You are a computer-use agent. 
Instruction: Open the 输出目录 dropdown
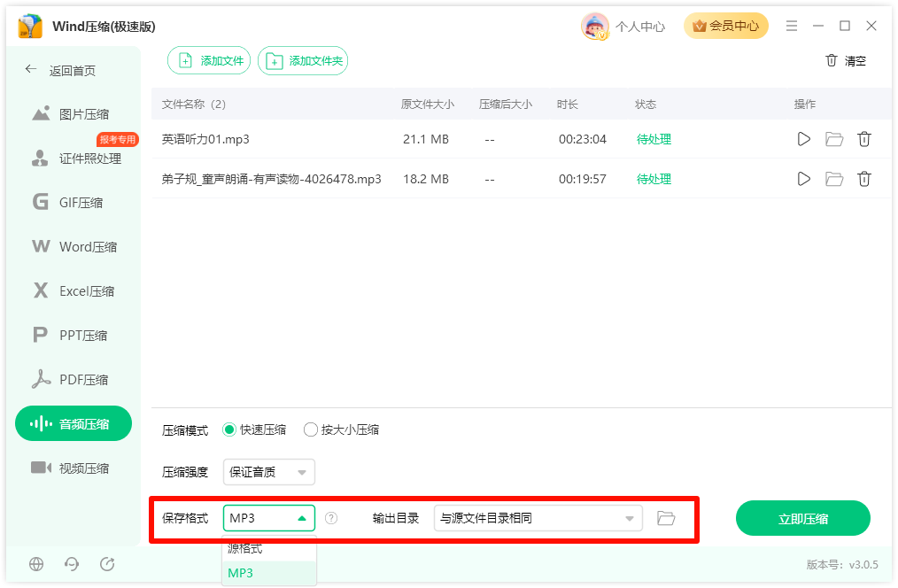(538, 518)
